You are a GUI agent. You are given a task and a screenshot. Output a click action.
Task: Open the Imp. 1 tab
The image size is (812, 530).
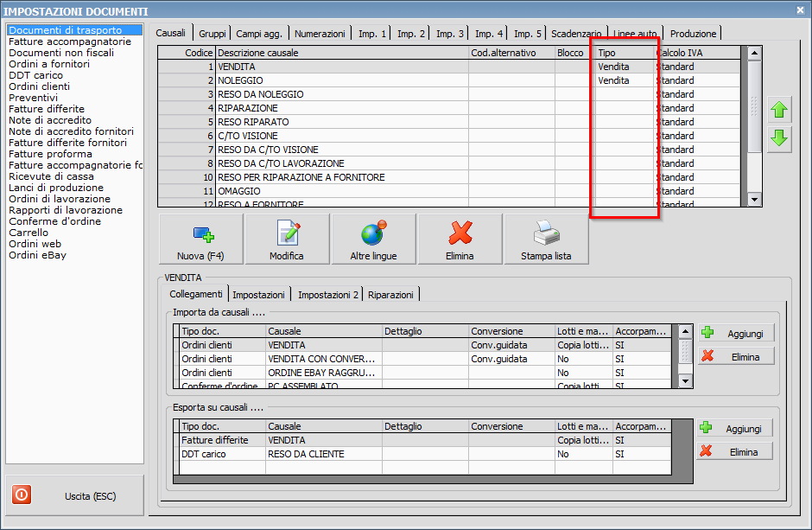click(x=371, y=34)
